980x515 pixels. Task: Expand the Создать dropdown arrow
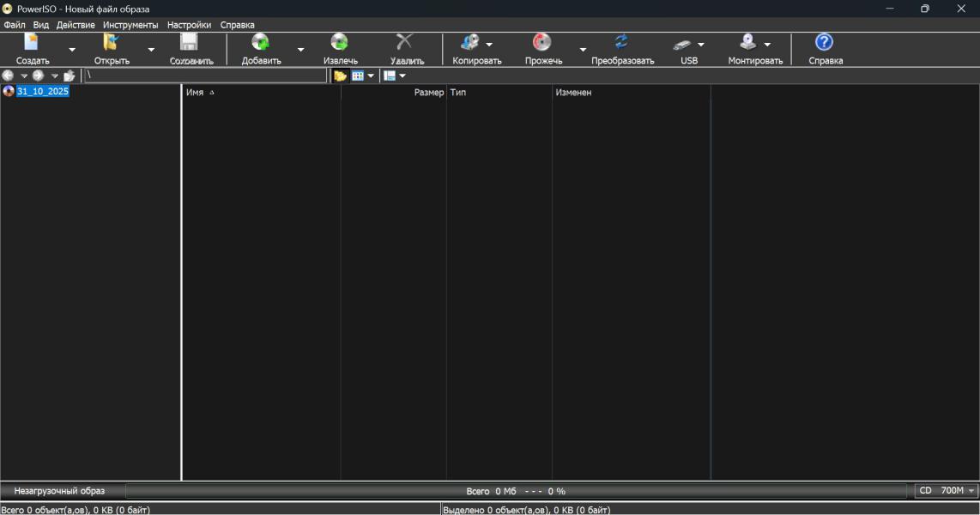tap(72, 50)
